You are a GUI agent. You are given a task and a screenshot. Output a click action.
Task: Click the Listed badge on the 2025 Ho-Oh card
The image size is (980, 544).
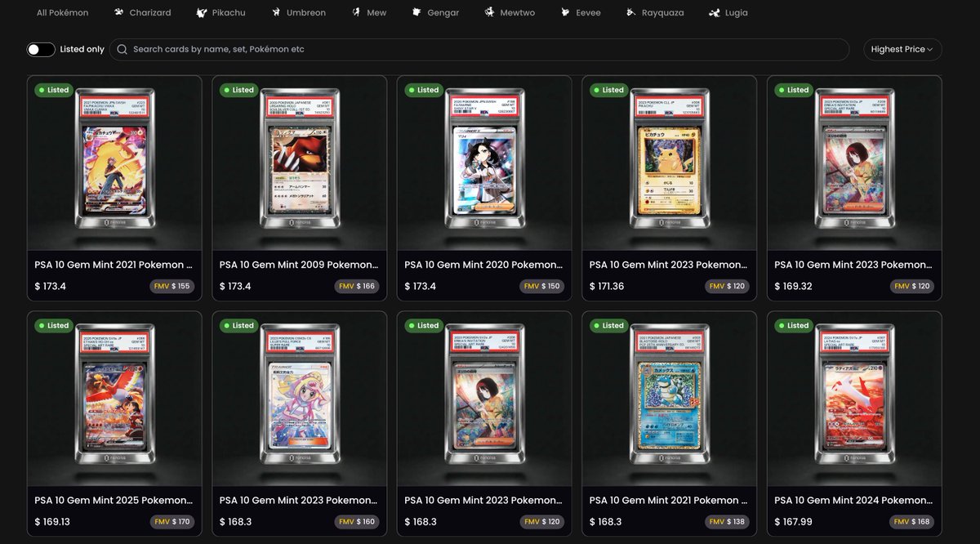[x=54, y=325]
